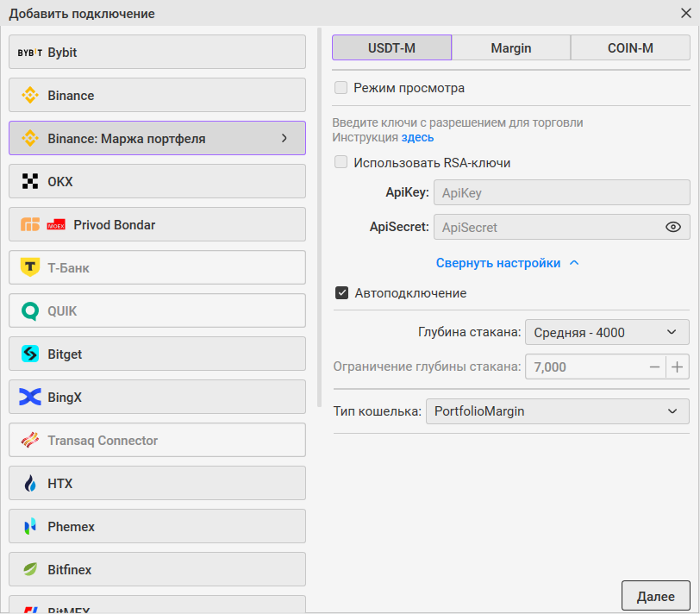Click the Binance logo icon

pos(30,95)
